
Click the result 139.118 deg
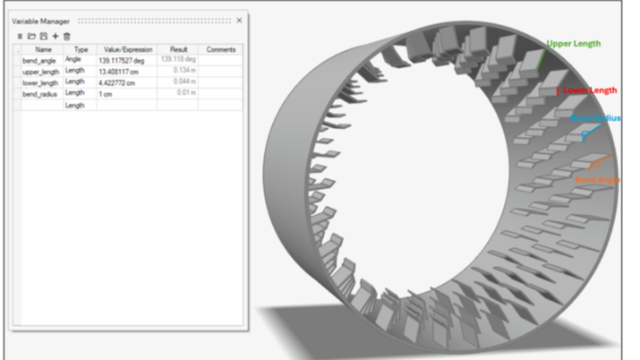pyautogui.click(x=178, y=60)
